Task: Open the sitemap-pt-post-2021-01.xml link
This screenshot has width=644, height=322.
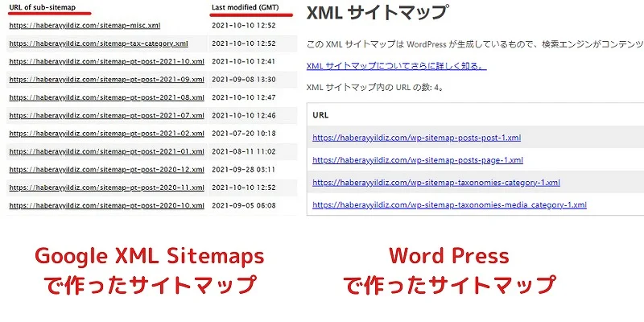Action: [x=107, y=151]
